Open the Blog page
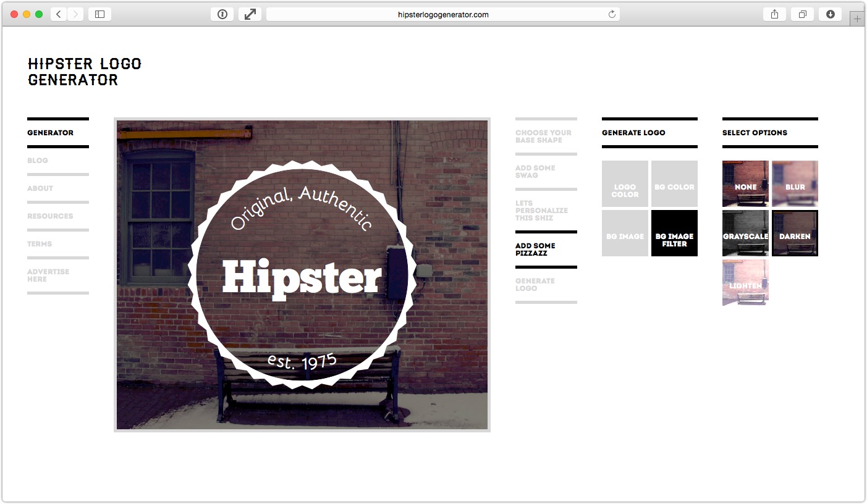Viewport: 867px width, 504px height. [x=38, y=160]
